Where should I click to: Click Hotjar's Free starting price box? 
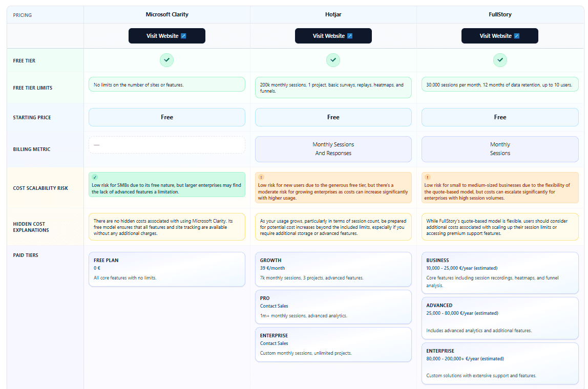tap(333, 117)
